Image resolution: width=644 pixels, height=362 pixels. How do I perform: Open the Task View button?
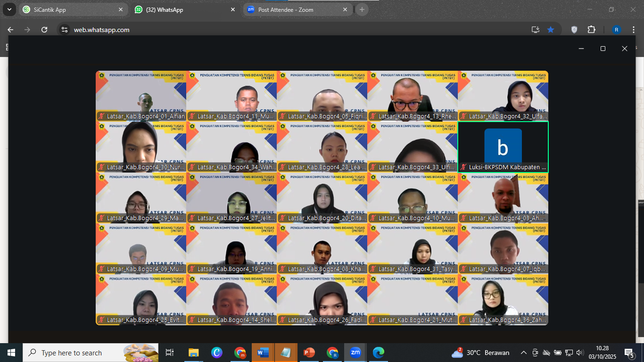click(170, 353)
